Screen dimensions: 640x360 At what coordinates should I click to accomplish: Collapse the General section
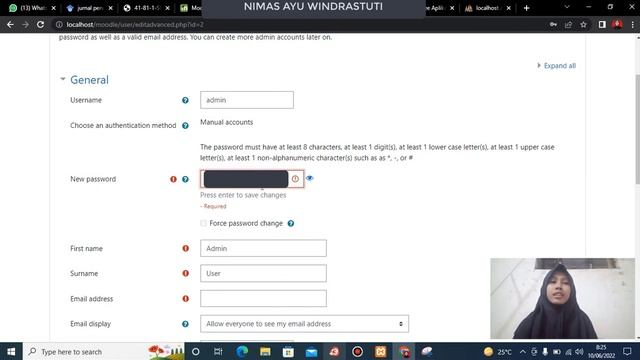tap(63, 79)
